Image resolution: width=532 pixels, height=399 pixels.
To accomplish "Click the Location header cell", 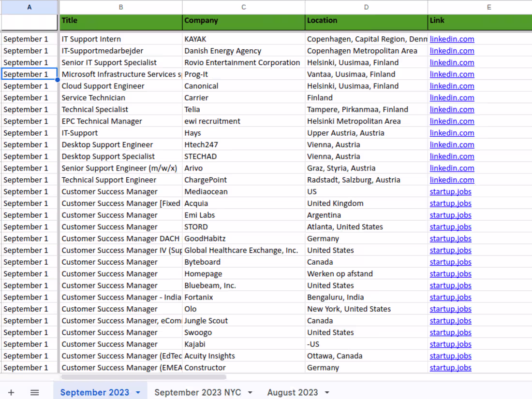I will pos(367,22).
